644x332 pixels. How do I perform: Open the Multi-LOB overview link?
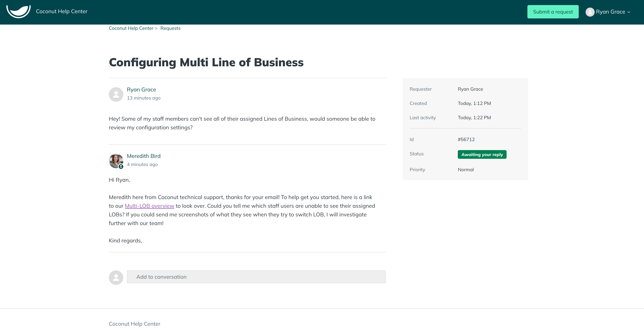pos(150,206)
